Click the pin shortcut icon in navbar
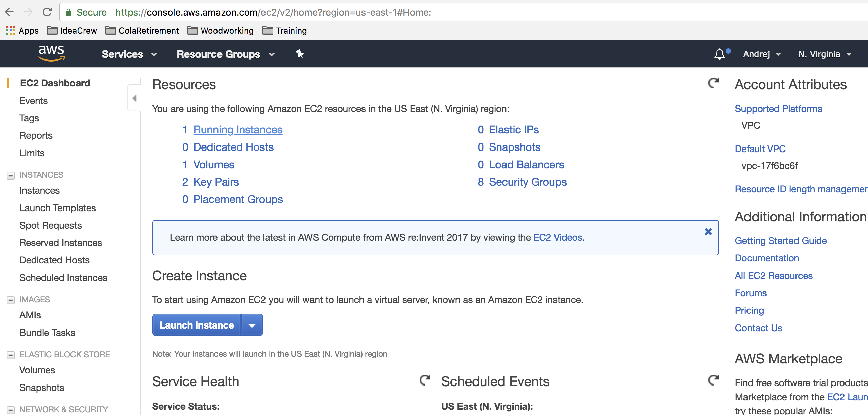Screen dimensions: 868x415 [x=299, y=54]
